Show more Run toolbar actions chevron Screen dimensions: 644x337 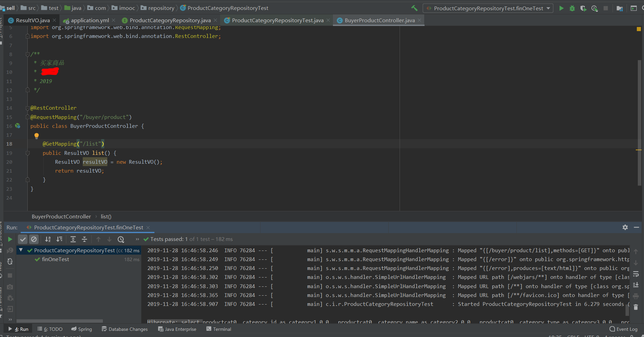(x=137, y=239)
